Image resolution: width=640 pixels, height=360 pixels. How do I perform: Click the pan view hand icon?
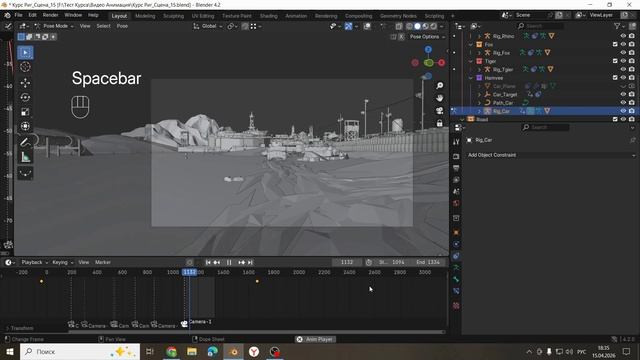pos(440,98)
